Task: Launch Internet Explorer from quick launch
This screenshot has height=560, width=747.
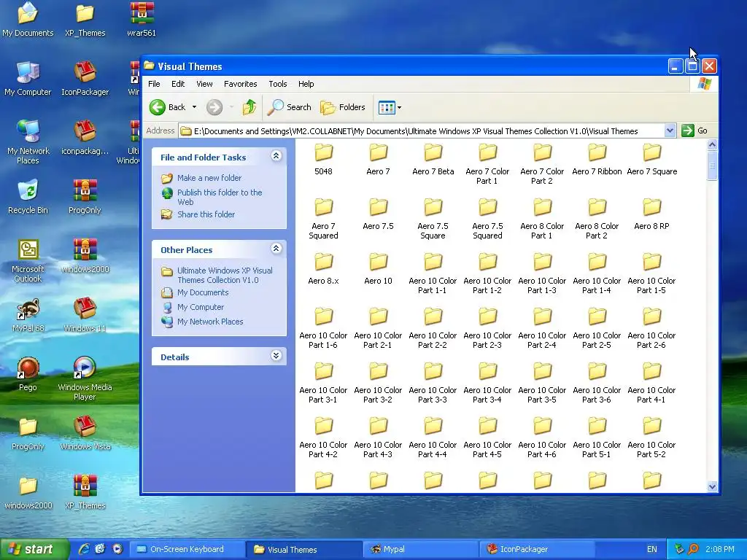Action: point(85,549)
